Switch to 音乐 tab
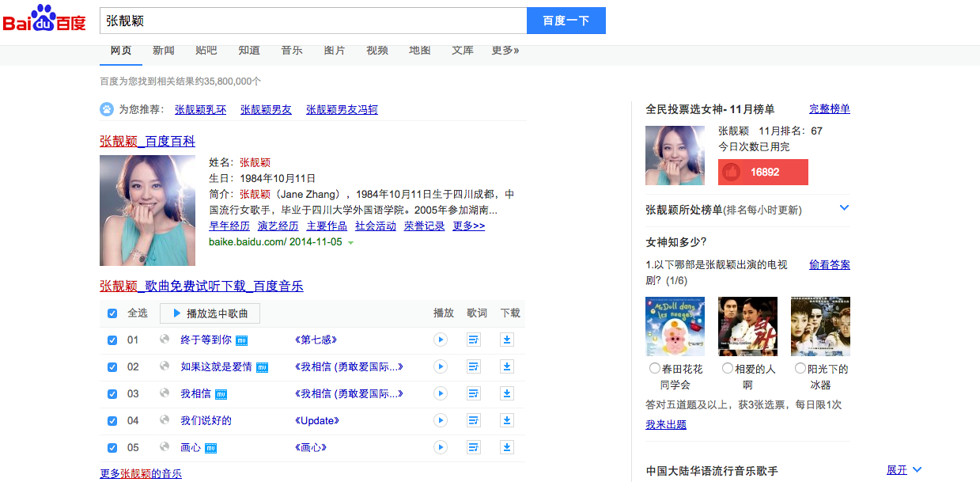 click(292, 51)
